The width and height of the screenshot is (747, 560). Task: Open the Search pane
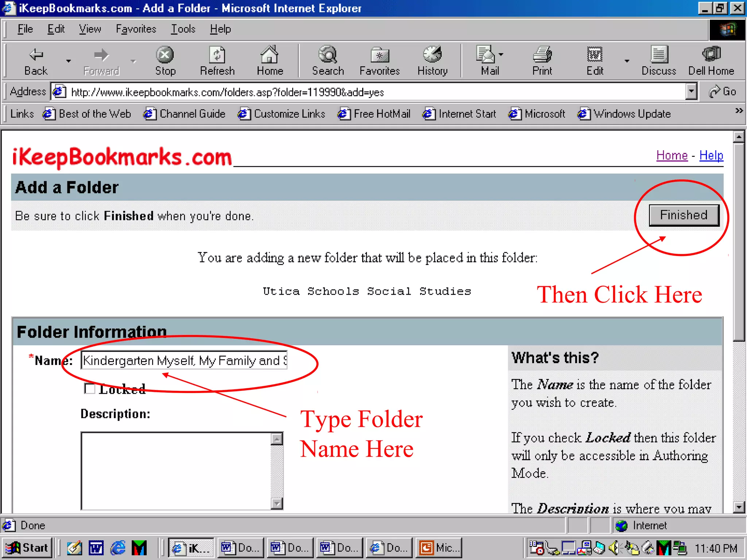(x=328, y=61)
